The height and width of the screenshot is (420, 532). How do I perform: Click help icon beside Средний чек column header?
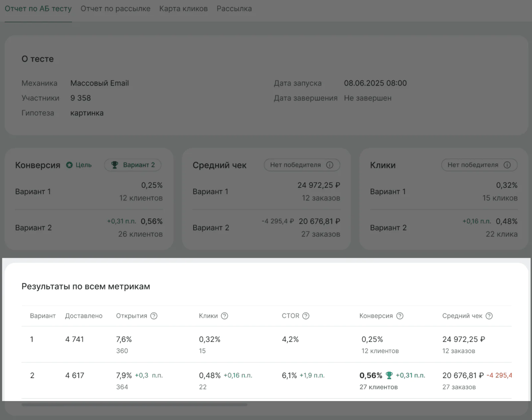489,316
